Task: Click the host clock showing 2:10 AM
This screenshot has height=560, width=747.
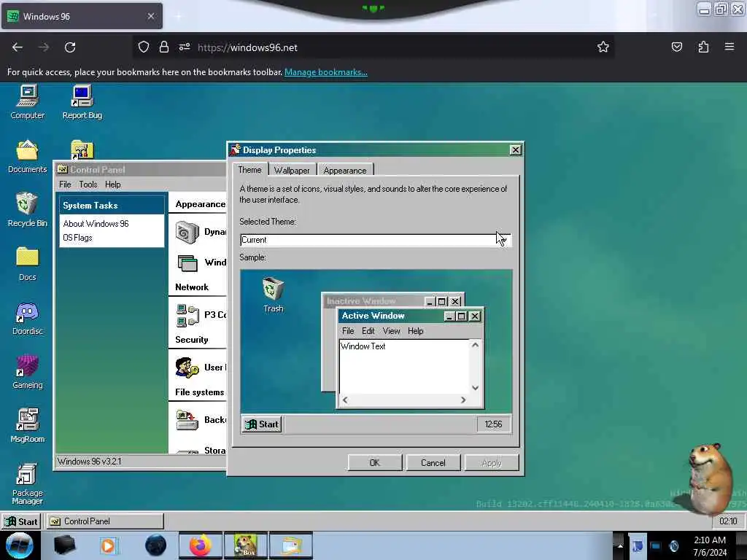Action: [x=710, y=546]
